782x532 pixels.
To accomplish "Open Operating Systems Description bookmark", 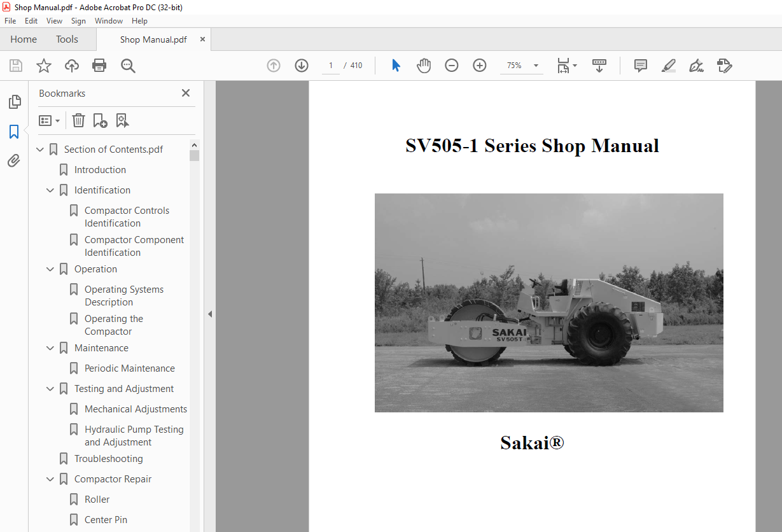I will point(124,296).
